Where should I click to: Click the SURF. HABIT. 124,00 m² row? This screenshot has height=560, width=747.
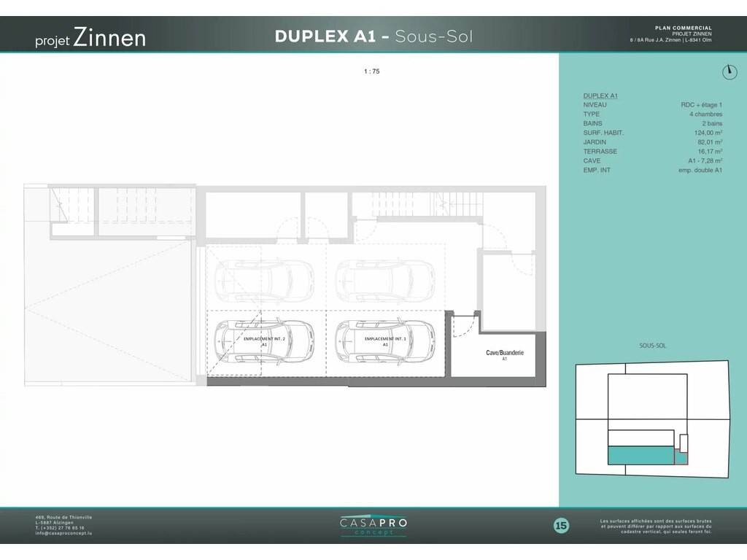[x=652, y=133]
